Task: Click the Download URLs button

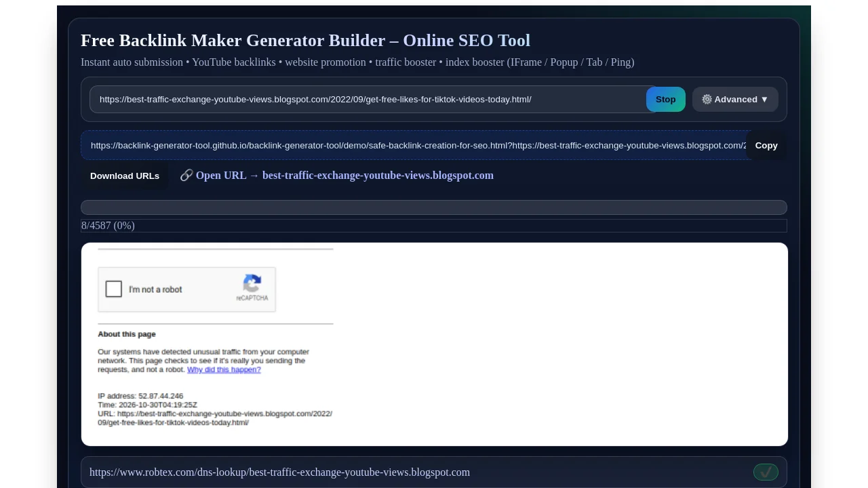Action: 125,176
